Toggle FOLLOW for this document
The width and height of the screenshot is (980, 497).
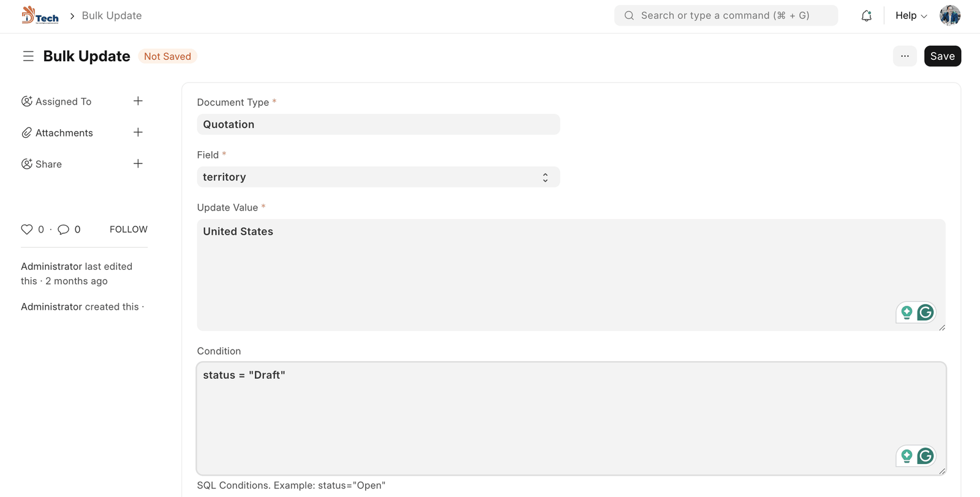pyautogui.click(x=129, y=230)
